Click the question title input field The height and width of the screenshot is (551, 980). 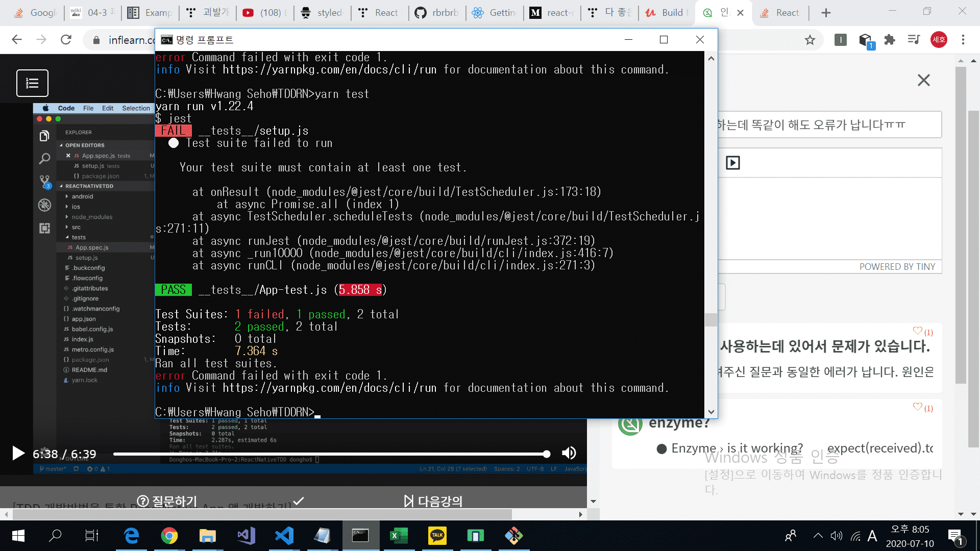pos(829,124)
